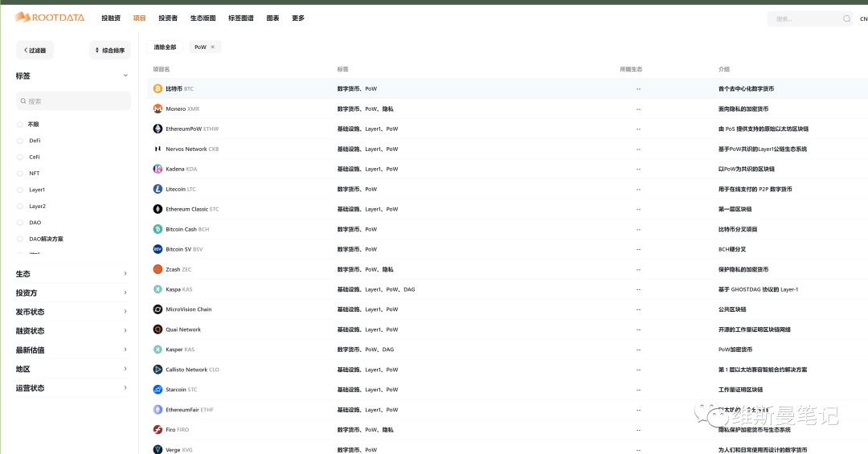This screenshot has height=454, width=868.
Task: Click the 项目名 column header
Action: click(161, 69)
